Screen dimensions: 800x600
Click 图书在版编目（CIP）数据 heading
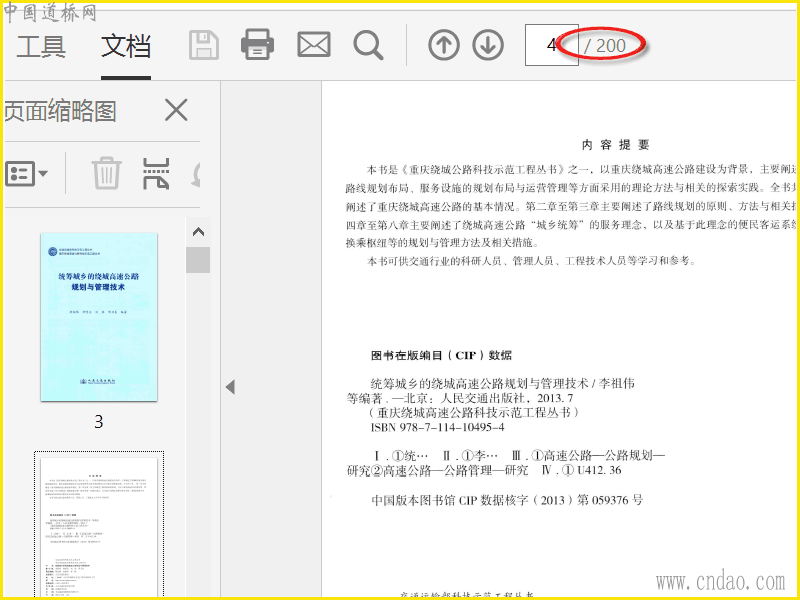(441, 355)
